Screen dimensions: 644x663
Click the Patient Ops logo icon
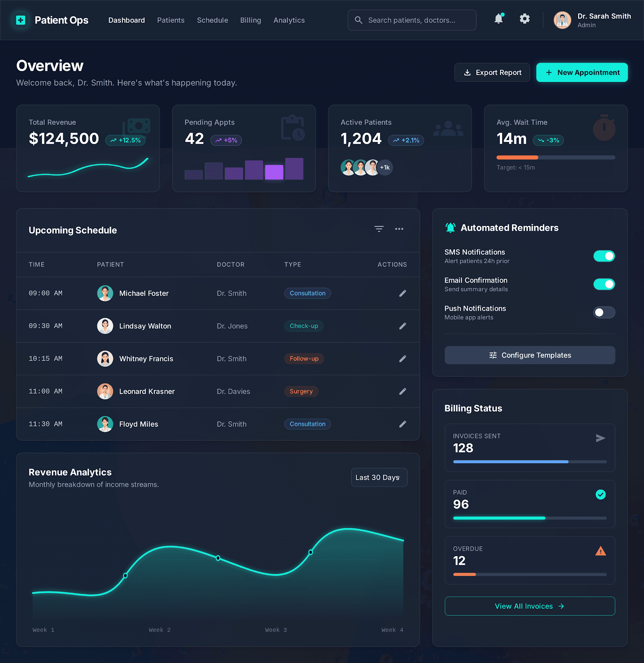click(21, 20)
